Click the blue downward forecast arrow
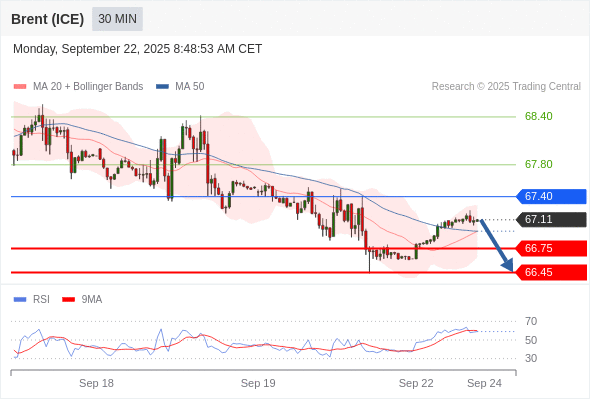The width and height of the screenshot is (590, 400). 497,245
